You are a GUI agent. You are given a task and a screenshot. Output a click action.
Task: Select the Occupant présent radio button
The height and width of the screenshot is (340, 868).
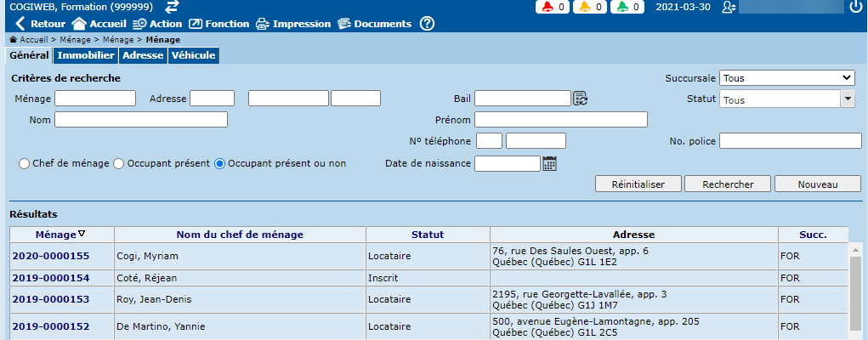coord(119,163)
